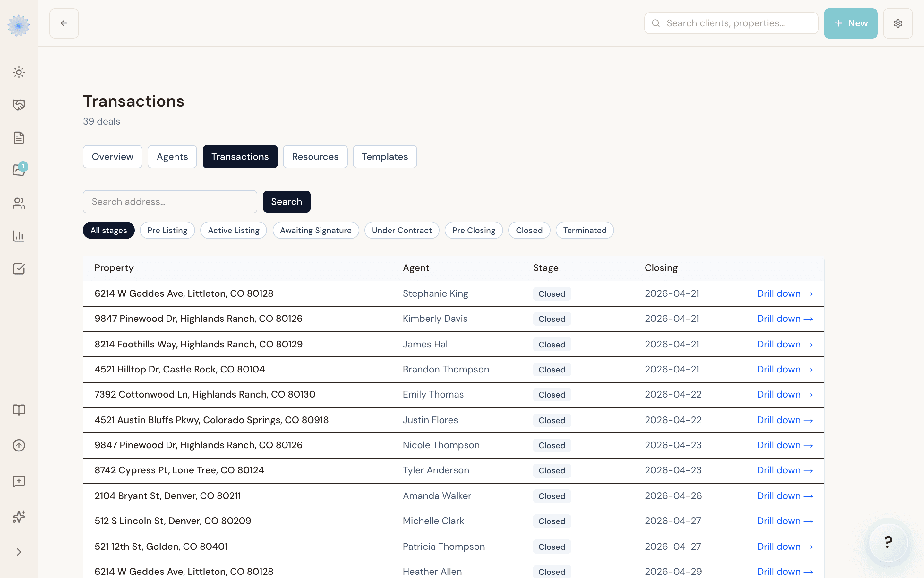Filter by Pre Closing stage
This screenshot has width=924, height=578.
(474, 230)
